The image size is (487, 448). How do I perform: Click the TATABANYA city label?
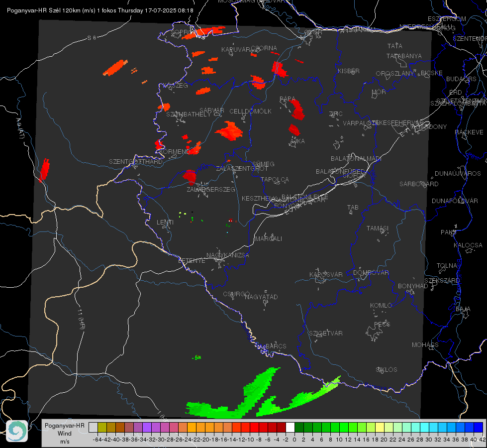404,56
